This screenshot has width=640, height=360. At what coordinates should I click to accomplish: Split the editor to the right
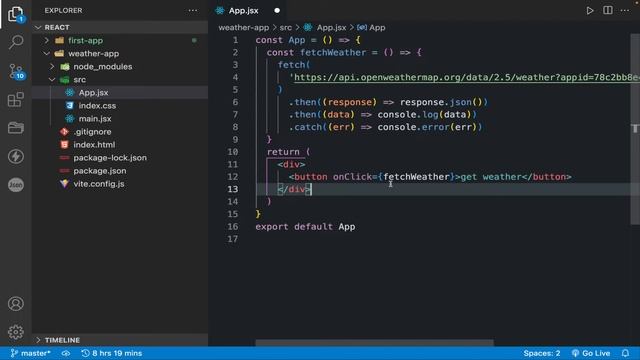click(607, 10)
